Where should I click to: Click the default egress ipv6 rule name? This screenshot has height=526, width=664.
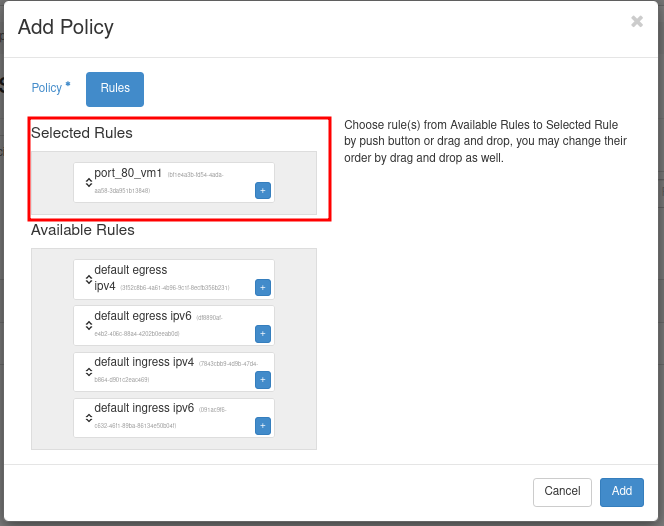[x=143, y=316]
